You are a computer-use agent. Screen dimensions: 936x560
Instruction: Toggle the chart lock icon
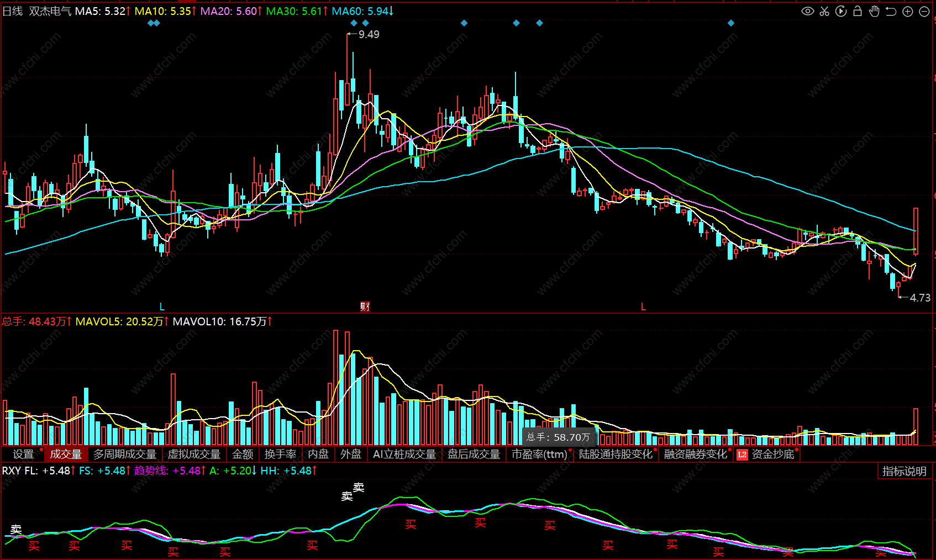858,11
